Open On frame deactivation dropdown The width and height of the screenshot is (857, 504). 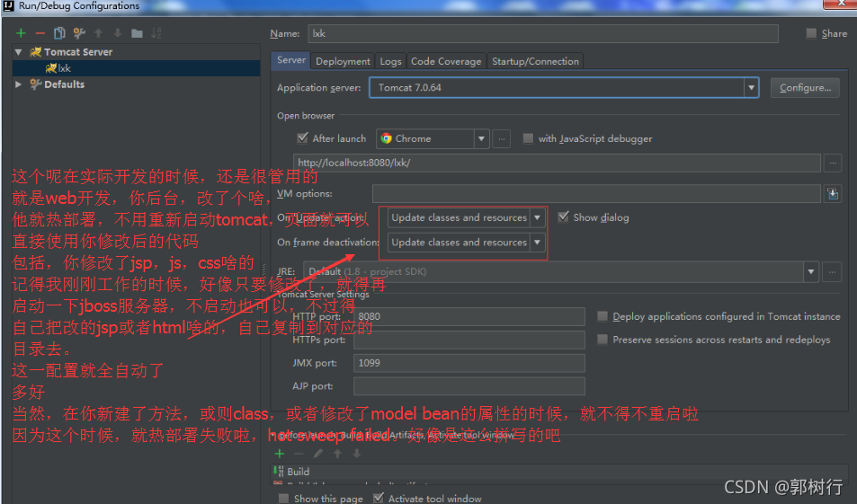pos(466,242)
